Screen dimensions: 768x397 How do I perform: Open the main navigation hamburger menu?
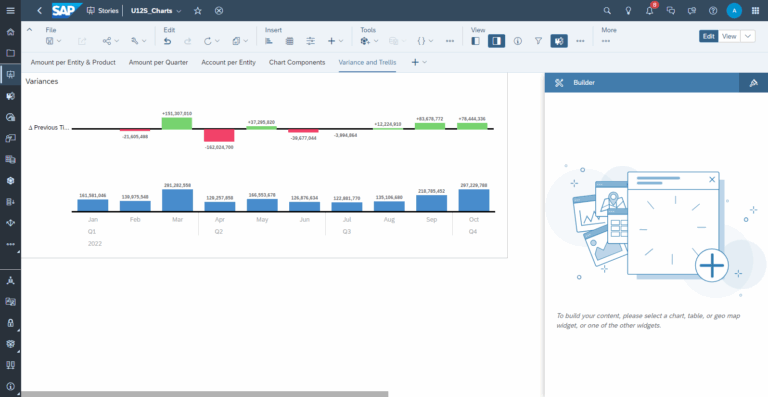[x=10, y=10]
